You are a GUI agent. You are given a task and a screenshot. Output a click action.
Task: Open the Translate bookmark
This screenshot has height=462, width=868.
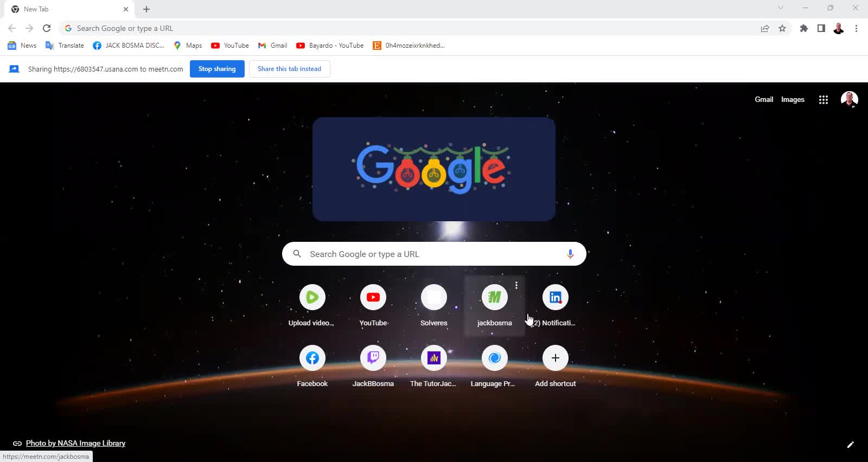(65, 46)
